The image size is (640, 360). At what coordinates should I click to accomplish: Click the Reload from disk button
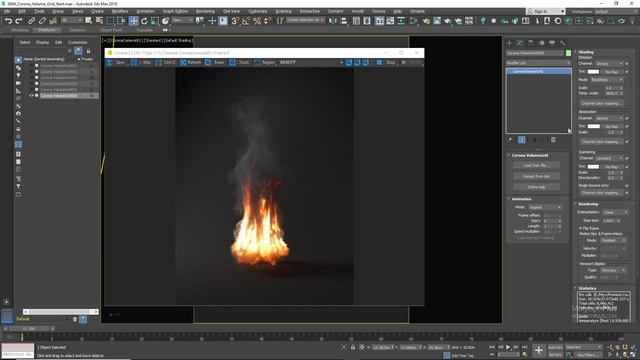[536, 176]
